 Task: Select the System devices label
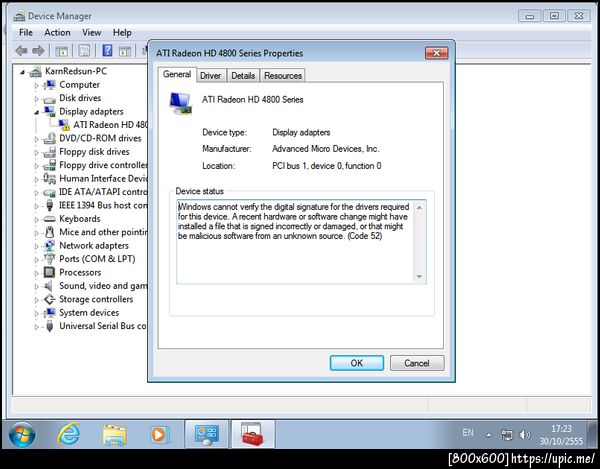point(89,313)
